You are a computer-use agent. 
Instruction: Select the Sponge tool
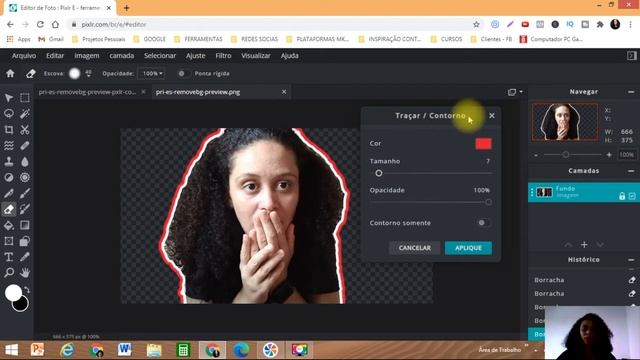(25, 177)
